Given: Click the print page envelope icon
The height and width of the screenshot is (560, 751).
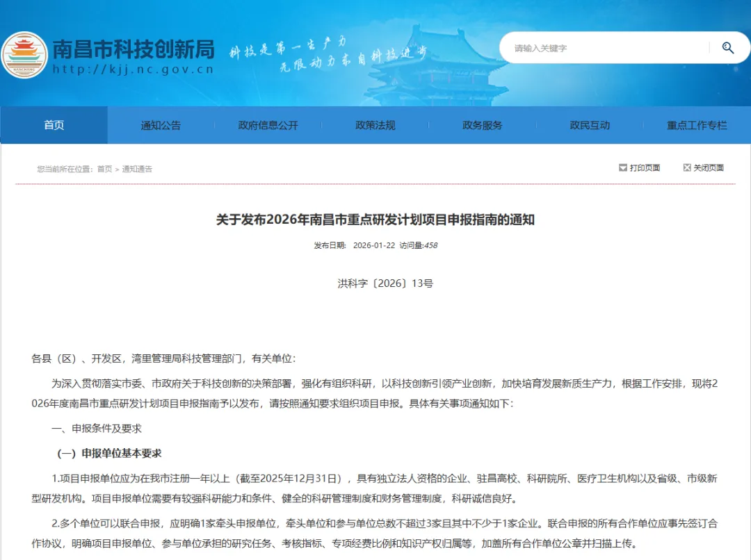Looking at the screenshot, I should tap(622, 167).
